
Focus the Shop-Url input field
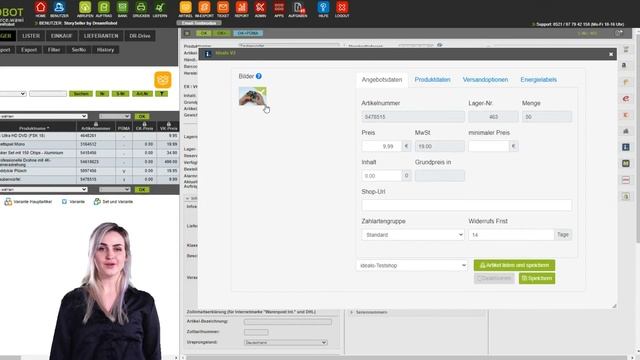point(467,205)
